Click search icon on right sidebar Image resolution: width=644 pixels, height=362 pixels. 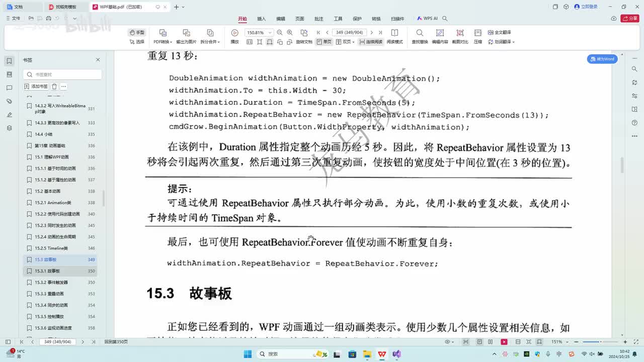[x=634, y=69]
